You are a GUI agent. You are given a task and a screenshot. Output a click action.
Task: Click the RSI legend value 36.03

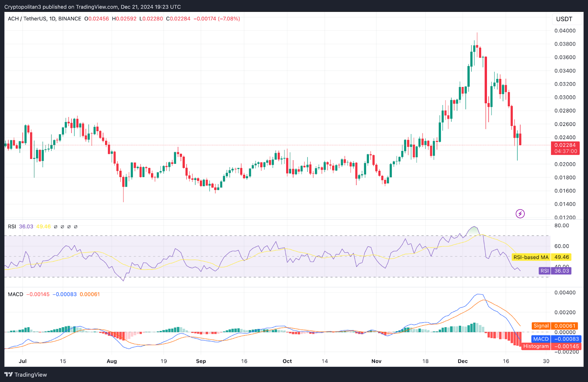[x=26, y=227]
